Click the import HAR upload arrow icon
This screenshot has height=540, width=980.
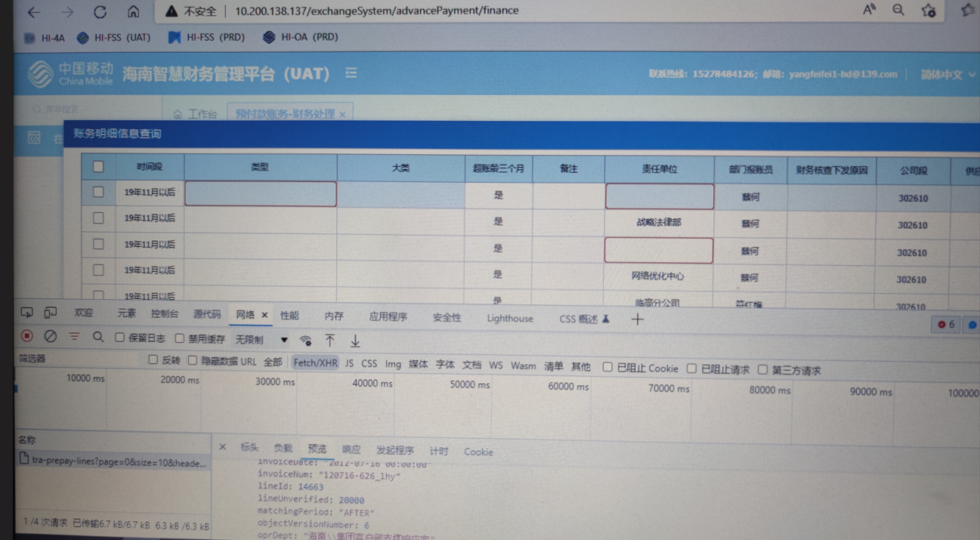click(x=330, y=341)
